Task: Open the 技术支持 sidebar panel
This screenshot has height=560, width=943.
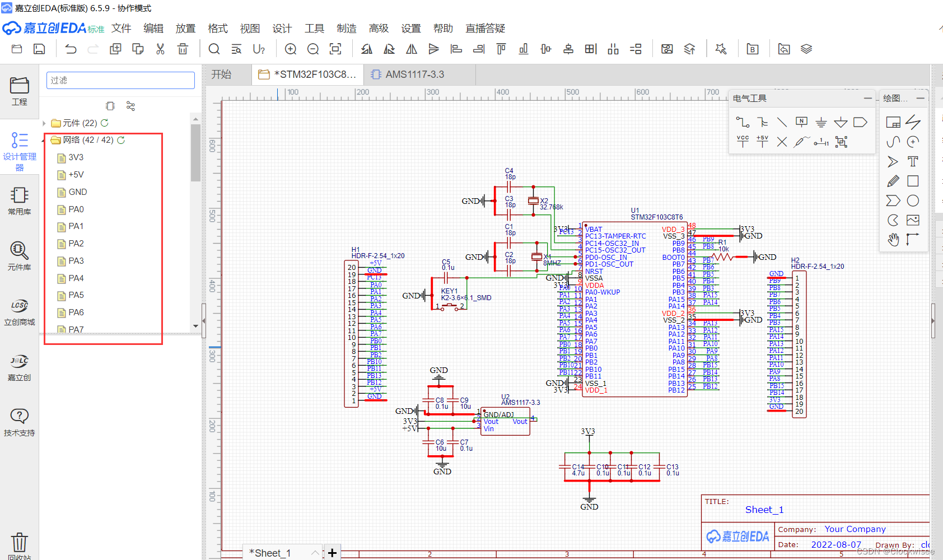Action: [20, 423]
